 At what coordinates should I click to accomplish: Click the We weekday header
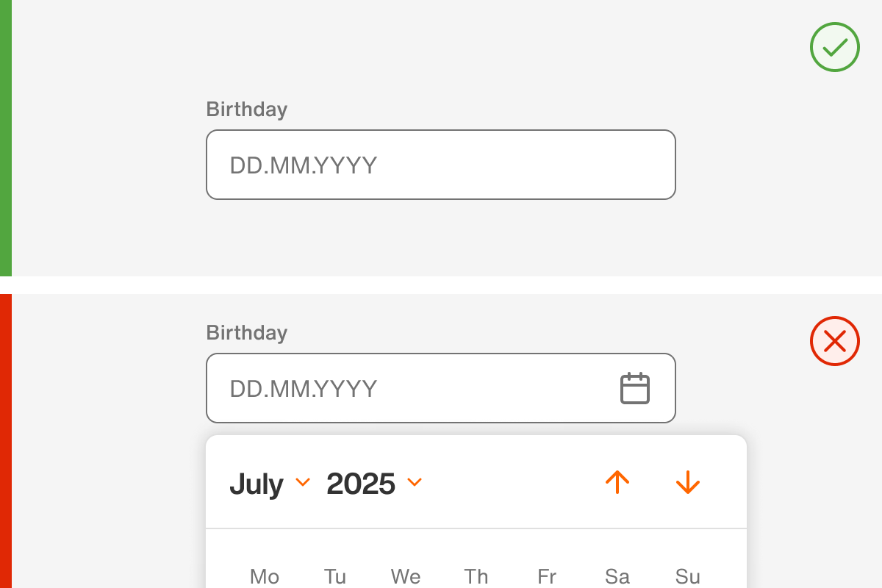coord(406,576)
